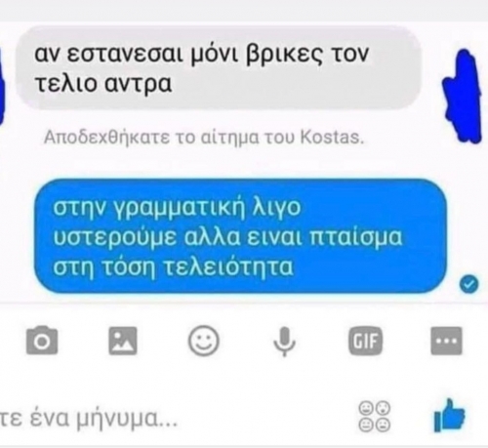488x448 pixels.
Task: Tap the blue scribble on right side
Action: 463,96
